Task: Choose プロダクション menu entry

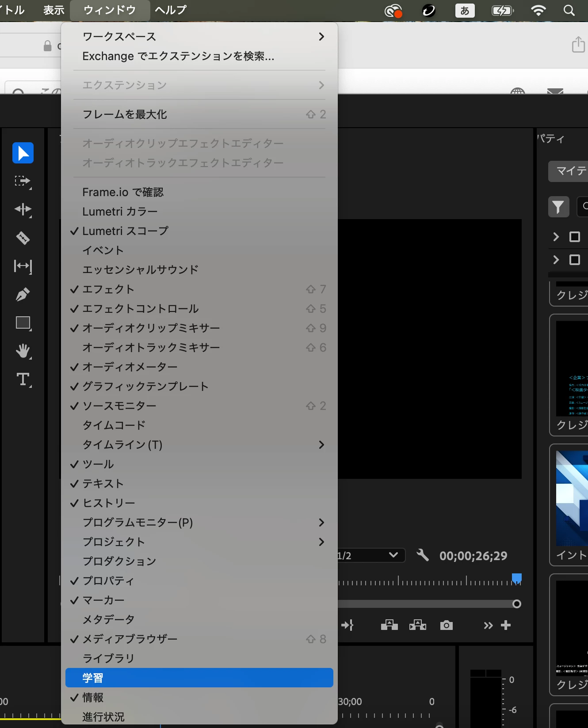Action: (x=199, y=561)
